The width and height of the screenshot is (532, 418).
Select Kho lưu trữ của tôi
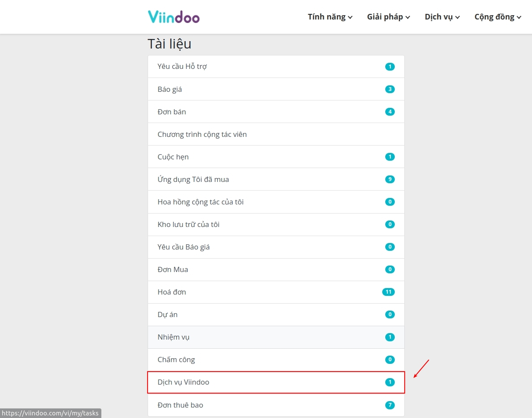276,224
